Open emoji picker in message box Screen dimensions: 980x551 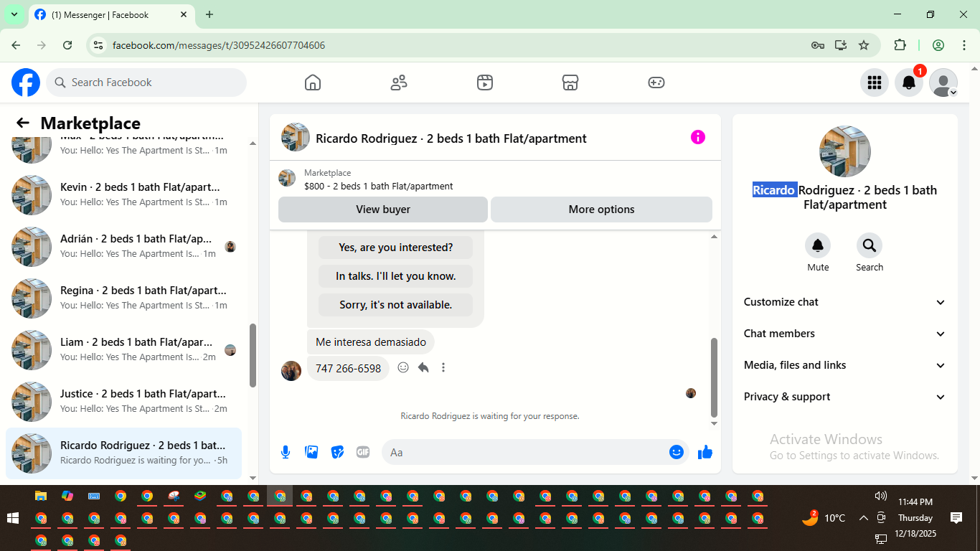676,452
